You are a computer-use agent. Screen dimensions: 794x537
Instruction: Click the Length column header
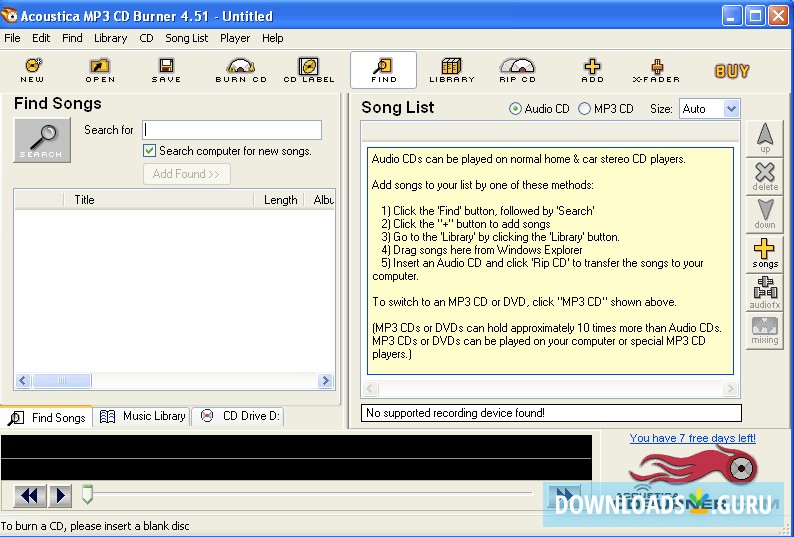pos(280,200)
